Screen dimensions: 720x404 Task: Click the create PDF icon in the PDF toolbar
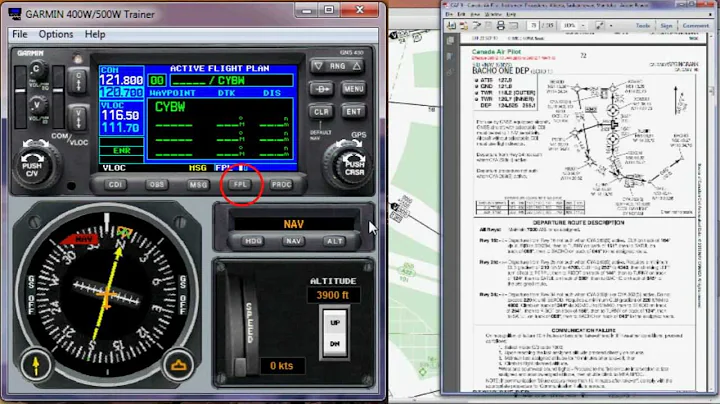[451, 26]
